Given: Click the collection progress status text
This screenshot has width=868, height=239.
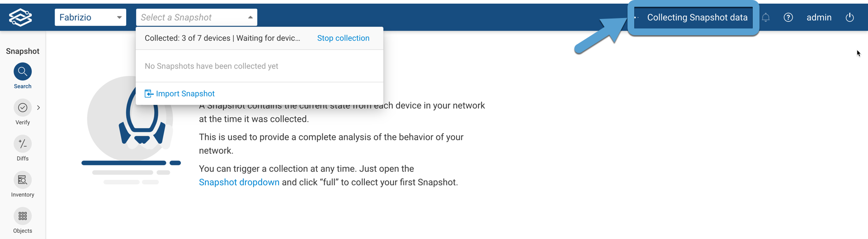Looking at the screenshot, I should point(222,38).
